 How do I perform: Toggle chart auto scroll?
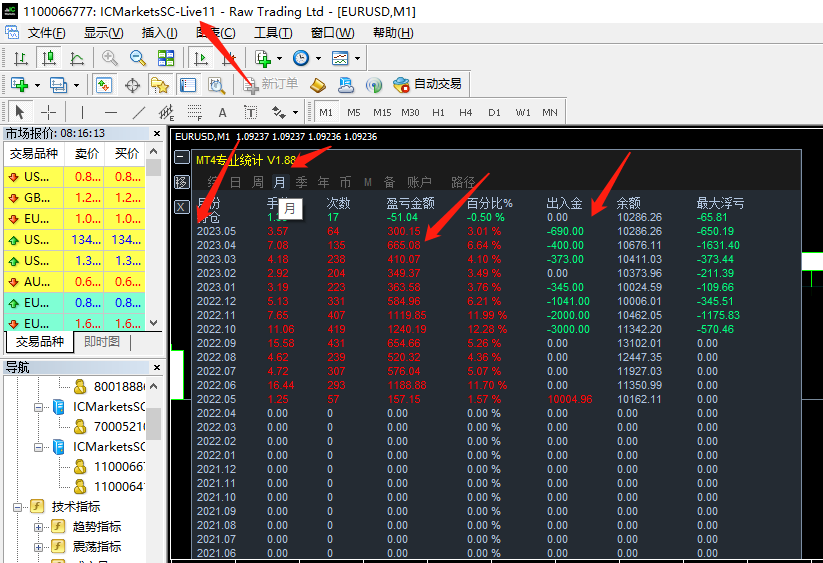tap(200, 58)
